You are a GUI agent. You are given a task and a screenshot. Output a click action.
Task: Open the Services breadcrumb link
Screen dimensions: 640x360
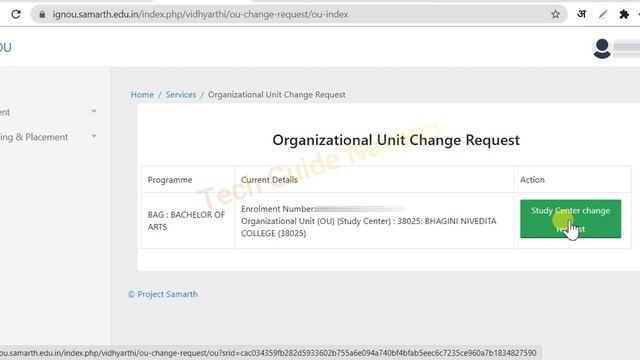(x=181, y=95)
